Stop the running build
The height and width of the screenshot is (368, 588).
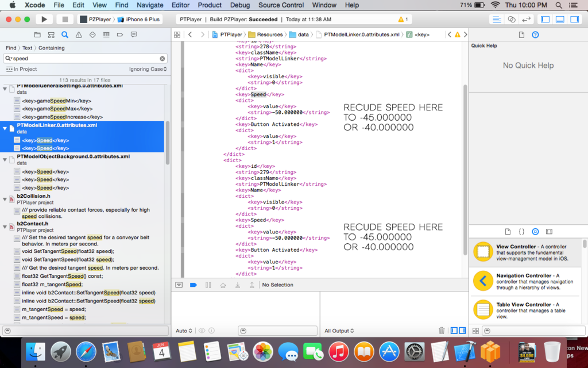pos(65,19)
